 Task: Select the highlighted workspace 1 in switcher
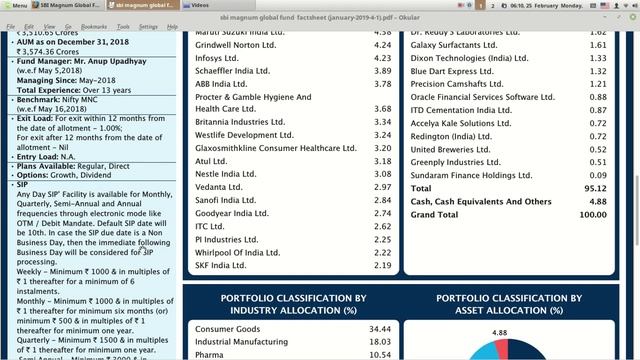480,5
